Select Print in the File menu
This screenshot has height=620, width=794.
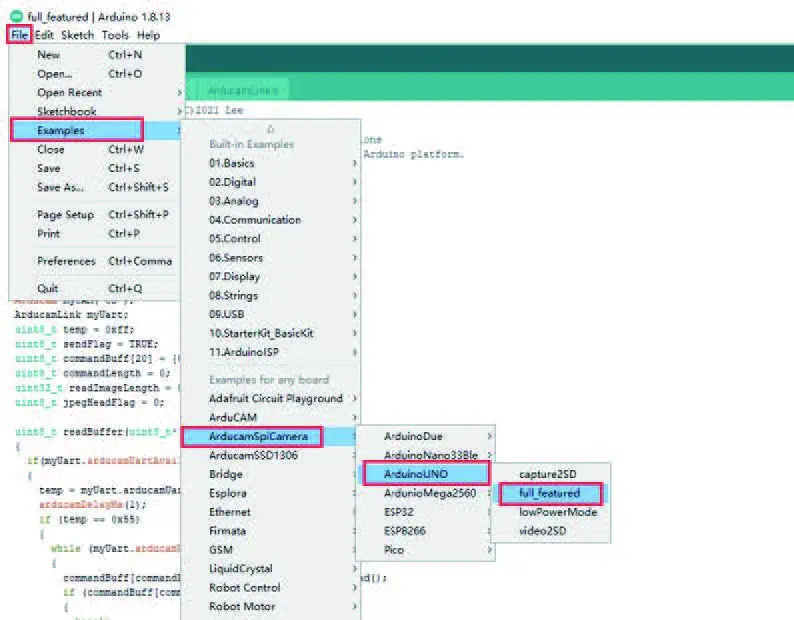[95, 234]
